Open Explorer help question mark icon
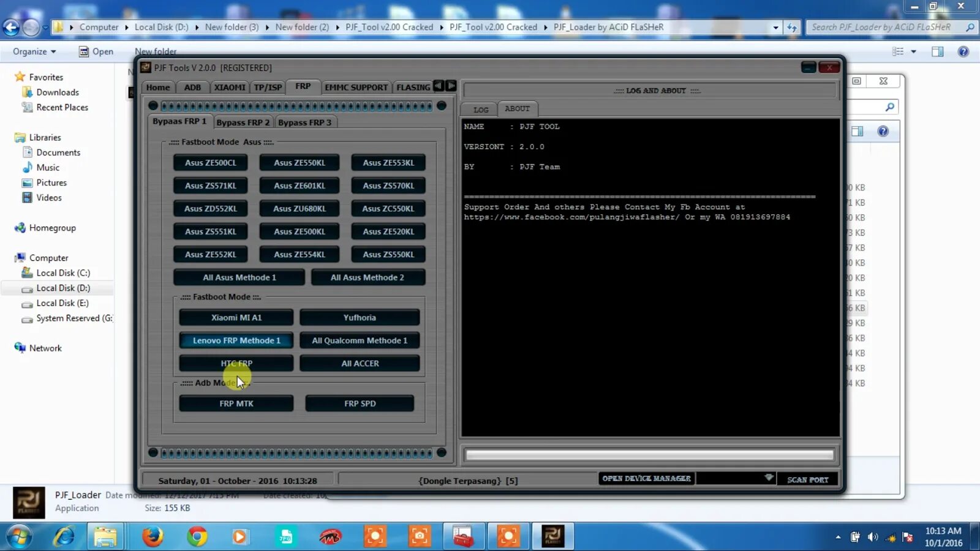The height and width of the screenshot is (551, 980). 963,52
